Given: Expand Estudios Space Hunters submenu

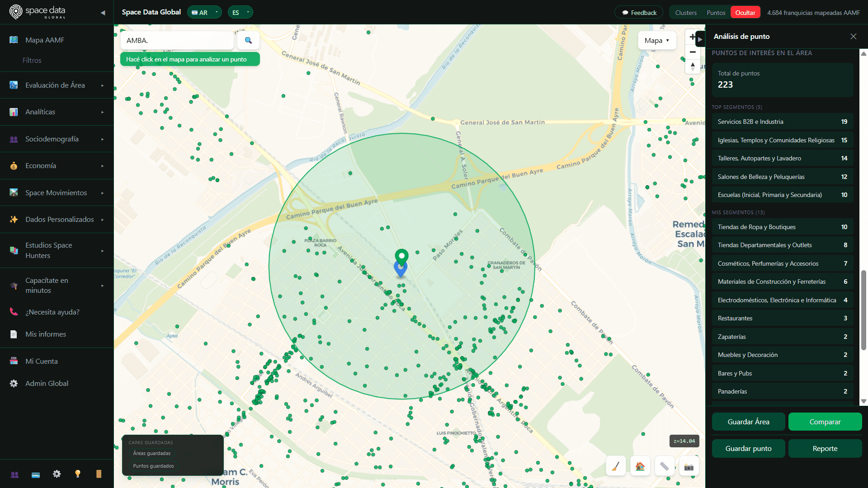Looking at the screenshot, I should click(57, 250).
